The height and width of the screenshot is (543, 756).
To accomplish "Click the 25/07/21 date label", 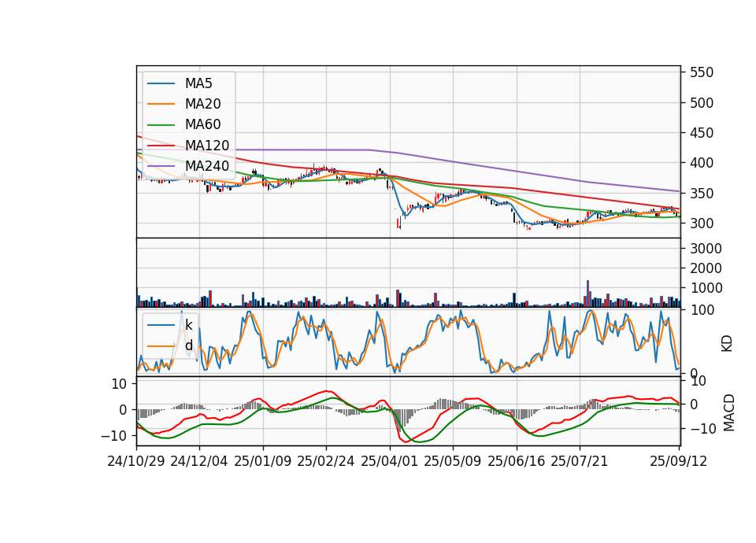I will [579, 461].
